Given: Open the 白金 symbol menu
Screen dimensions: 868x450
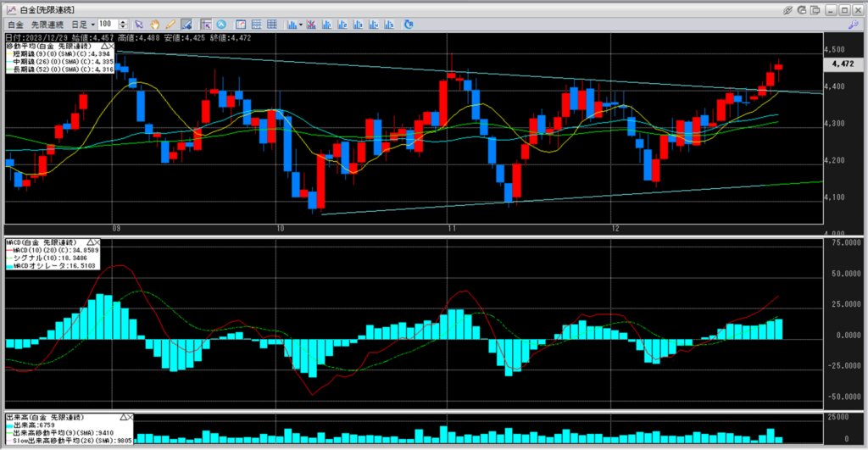Looking at the screenshot, I should click(x=14, y=25).
